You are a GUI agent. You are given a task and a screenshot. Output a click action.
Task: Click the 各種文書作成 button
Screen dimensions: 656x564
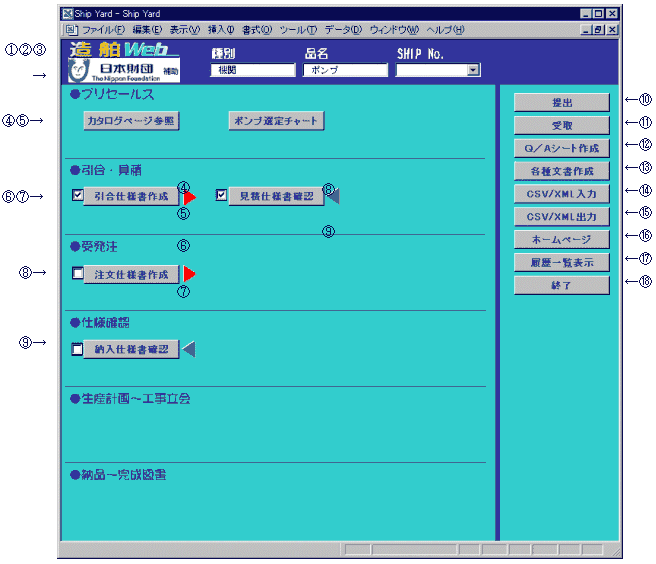point(561,171)
